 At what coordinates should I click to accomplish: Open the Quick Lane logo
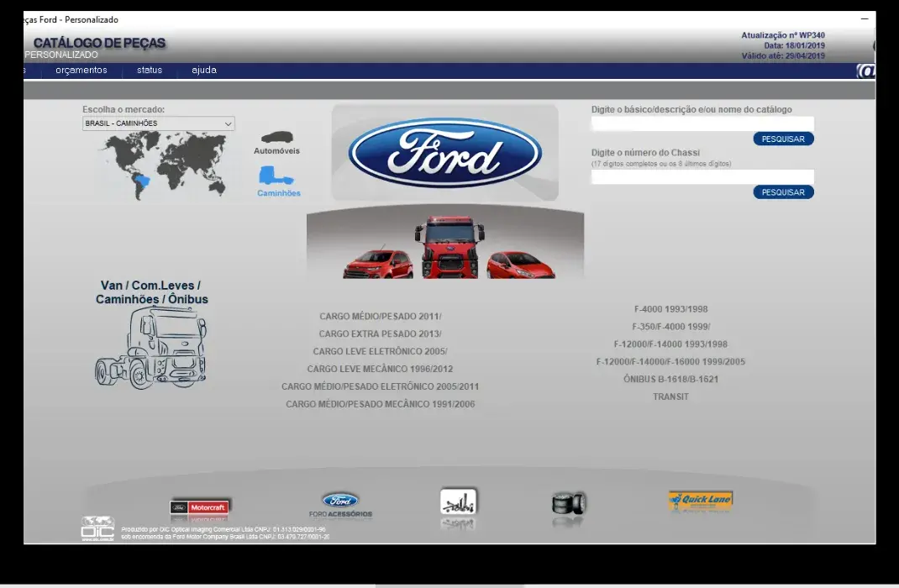(x=701, y=501)
